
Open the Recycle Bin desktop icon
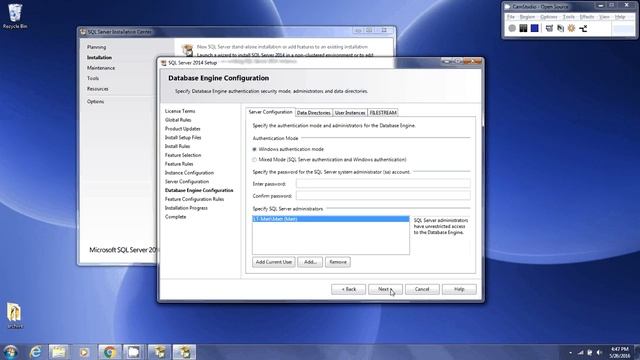pyautogui.click(x=15, y=16)
